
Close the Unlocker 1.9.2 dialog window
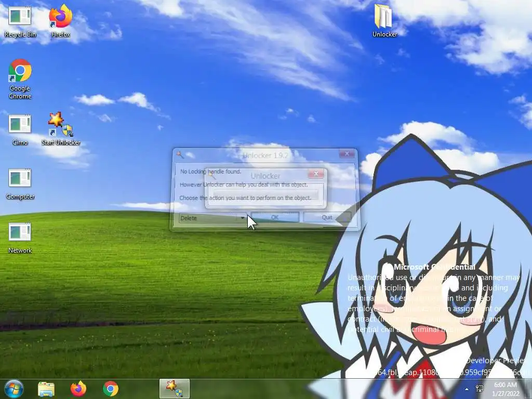(347, 154)
